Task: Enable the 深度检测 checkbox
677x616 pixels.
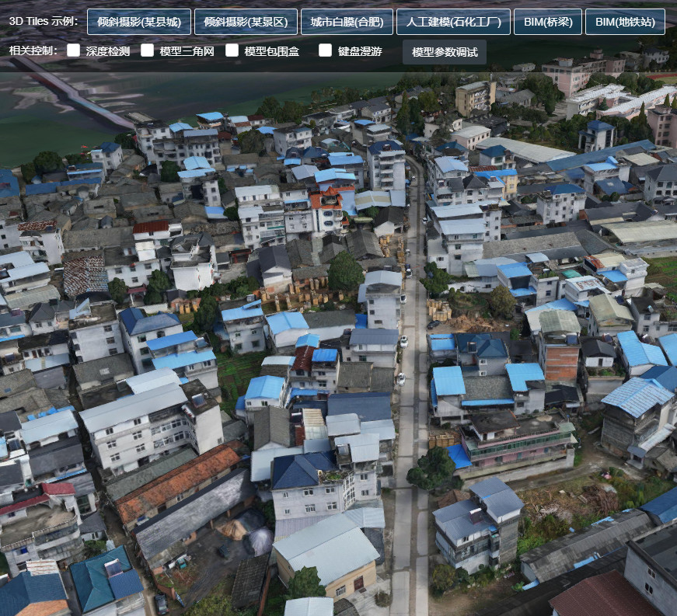Action: pos(74,50)
